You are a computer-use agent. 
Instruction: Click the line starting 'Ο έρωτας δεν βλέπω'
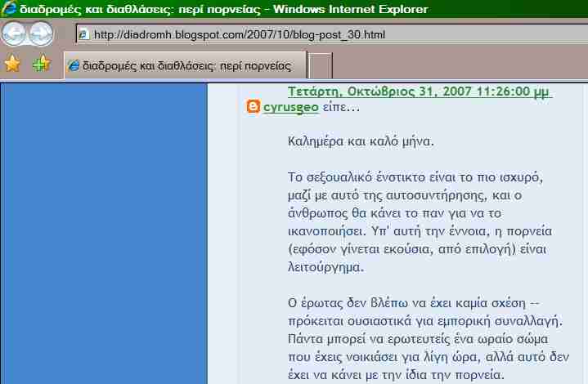point(413,302)
